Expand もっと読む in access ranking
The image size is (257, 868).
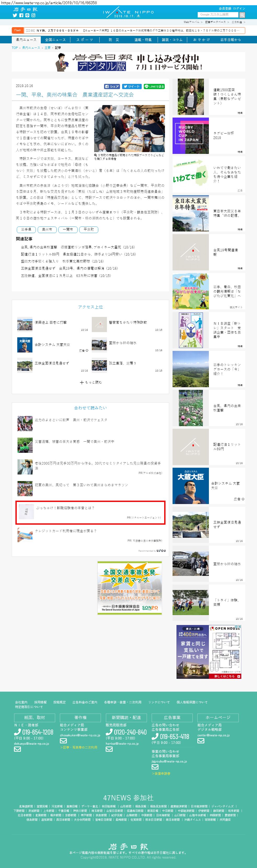coord(91,382)
